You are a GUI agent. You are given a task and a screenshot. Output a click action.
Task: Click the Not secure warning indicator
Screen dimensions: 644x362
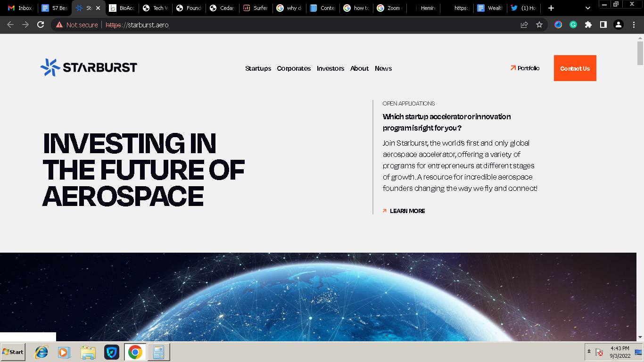coord(77,25)
